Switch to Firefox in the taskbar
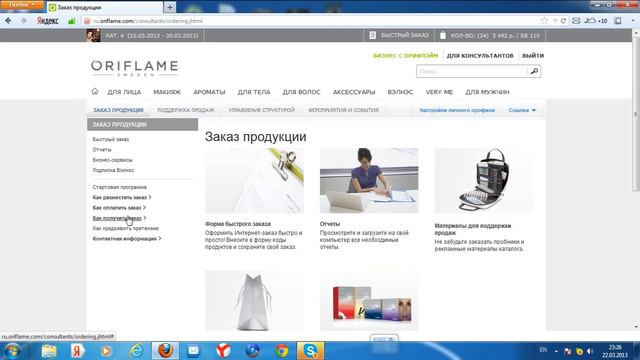640x360 pixels. [165, 351]
